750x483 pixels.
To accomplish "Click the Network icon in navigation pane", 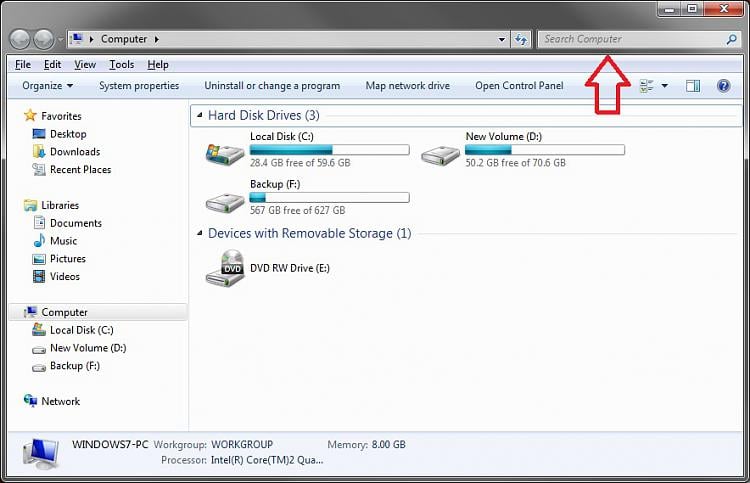I will pos(30,401).
